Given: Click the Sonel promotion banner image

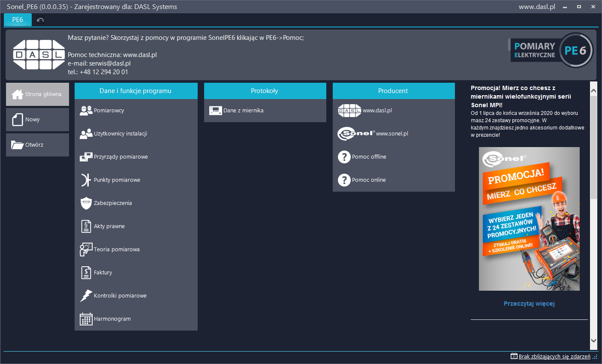Looking at the screenshot, I should point(529,219).
